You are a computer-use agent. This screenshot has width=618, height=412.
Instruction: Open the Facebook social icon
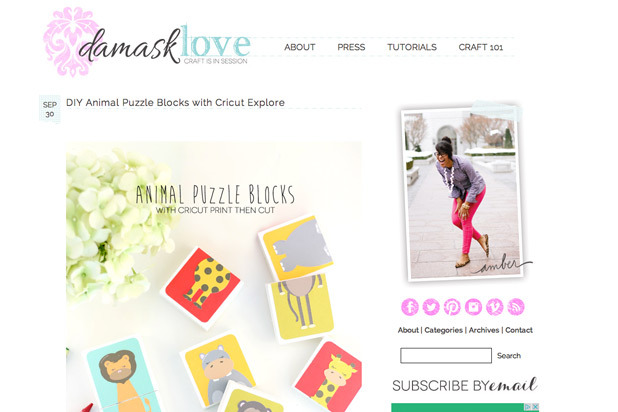pyautogui.click(x=410, y=307)
